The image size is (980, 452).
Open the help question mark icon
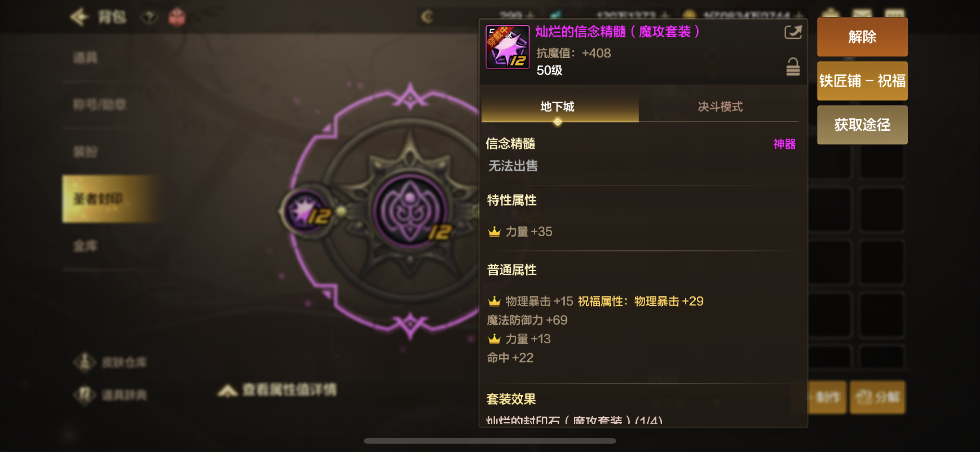149,17
